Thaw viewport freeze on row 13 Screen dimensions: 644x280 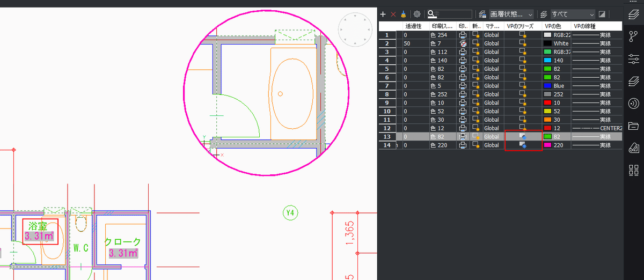pos(522,137)
